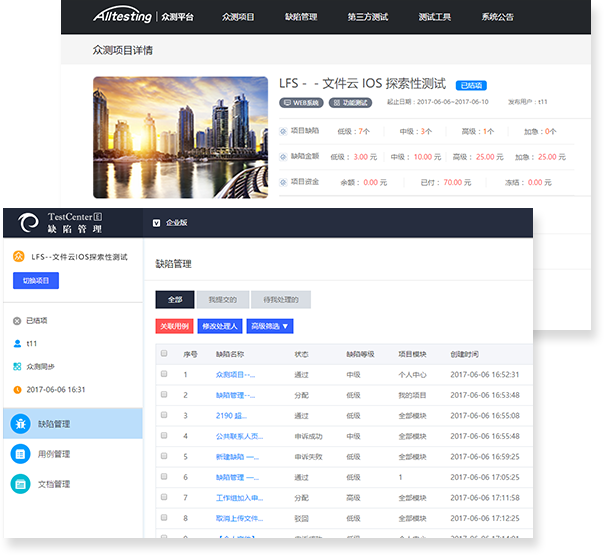
Task: Open 第三方测试 in the top navigation
Action: click(367, 17)
